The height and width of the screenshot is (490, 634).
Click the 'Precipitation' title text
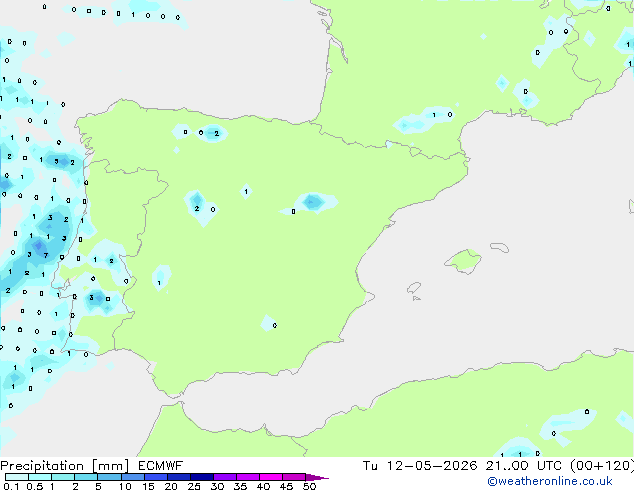[42, 466]
